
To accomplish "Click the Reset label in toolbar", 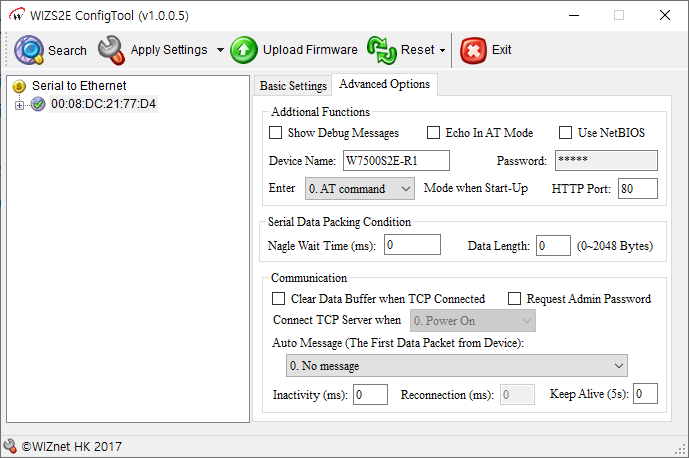I will tap(417, 50).
